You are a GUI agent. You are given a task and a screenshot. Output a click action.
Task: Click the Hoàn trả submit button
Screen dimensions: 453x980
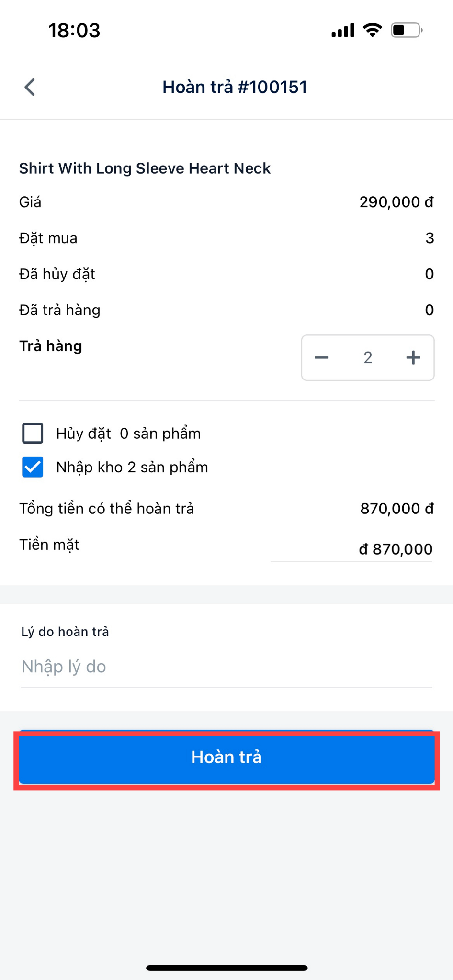226,757
